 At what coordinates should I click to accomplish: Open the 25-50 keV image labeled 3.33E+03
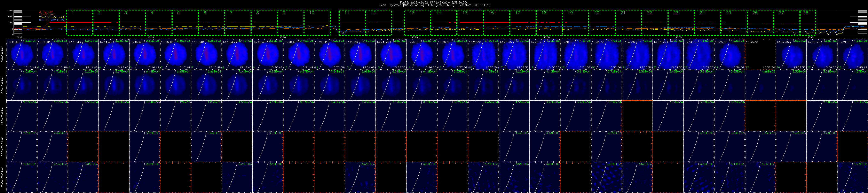(x=268, y=147)
